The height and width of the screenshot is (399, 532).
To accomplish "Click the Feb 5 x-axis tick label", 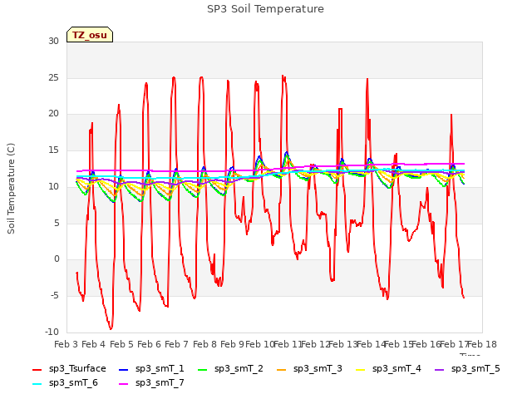I will (x=121, y=344).
